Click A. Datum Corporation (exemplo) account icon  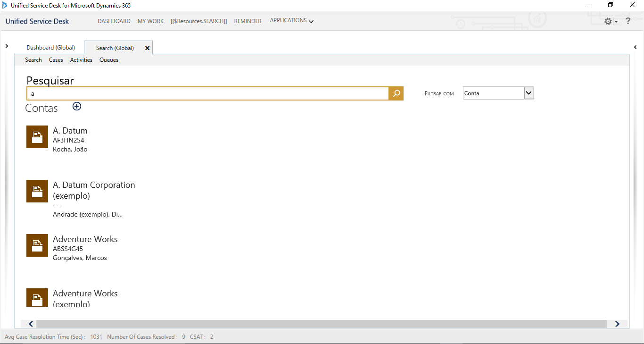click(37, 191)
